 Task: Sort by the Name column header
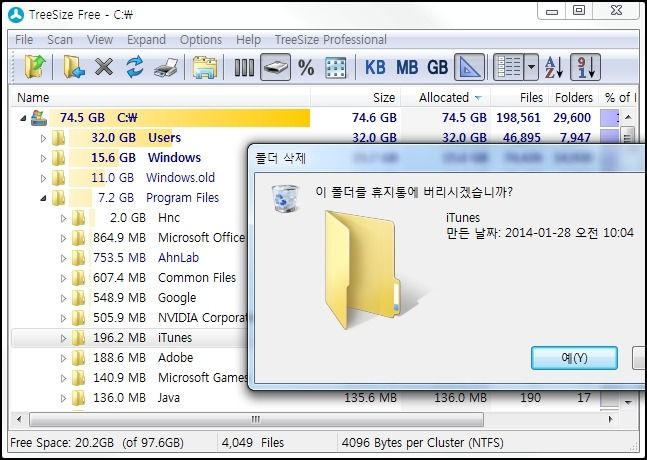click(33, 98)
